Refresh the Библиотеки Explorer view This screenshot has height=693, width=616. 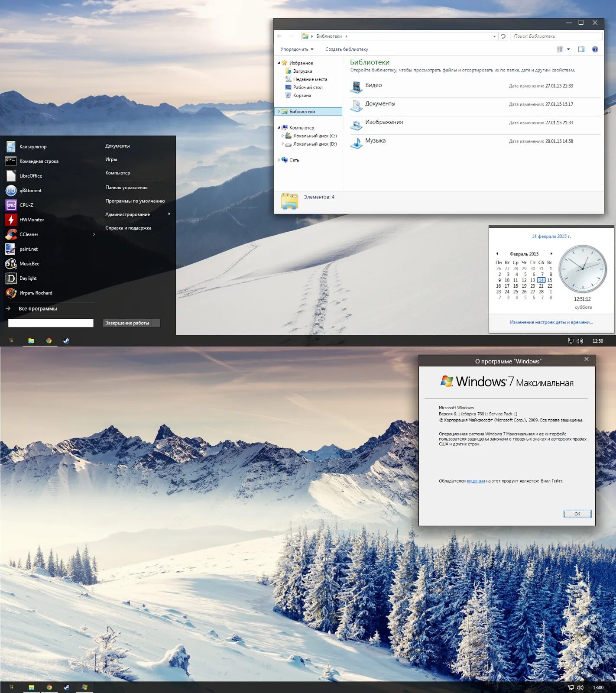pos(503,36)
